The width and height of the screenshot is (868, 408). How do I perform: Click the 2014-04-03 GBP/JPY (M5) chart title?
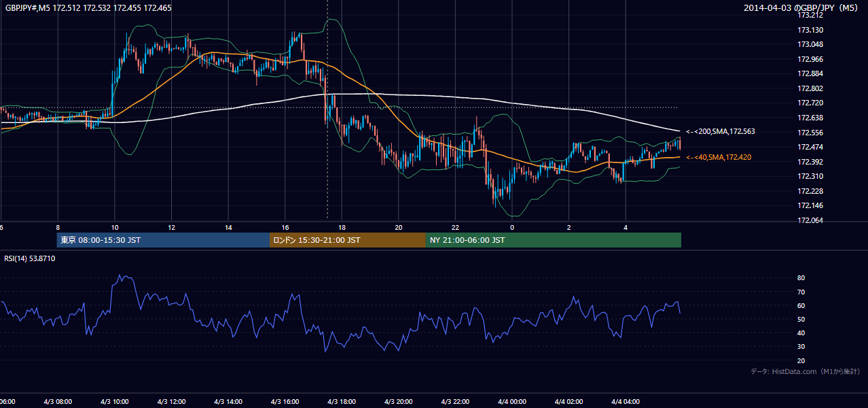(802, 8)
